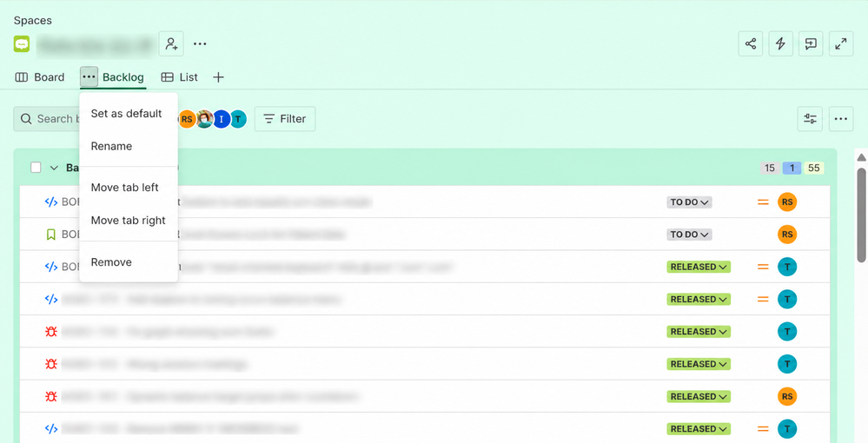Click RS assignee on first TO DO row
868x443 pixels.
787,202
